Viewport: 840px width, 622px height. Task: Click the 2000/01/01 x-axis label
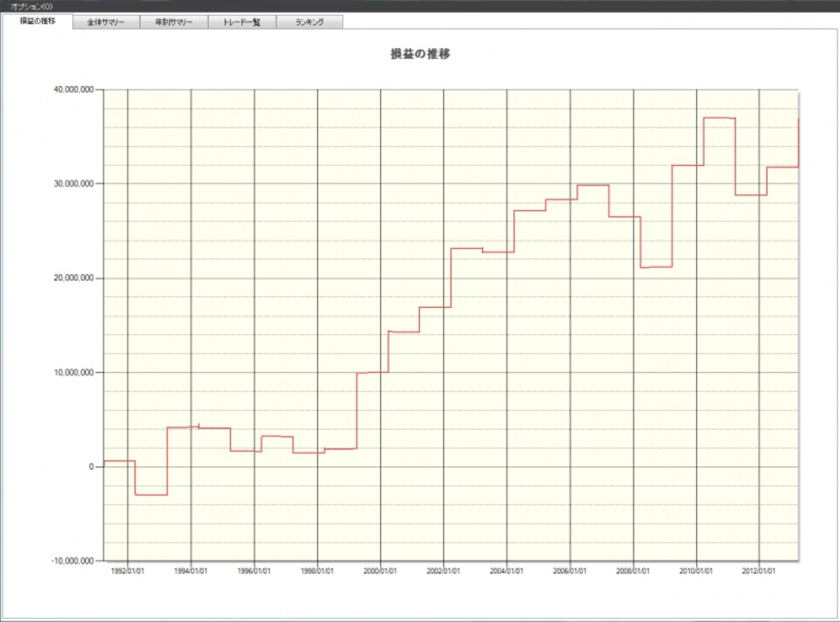[381, 571]
